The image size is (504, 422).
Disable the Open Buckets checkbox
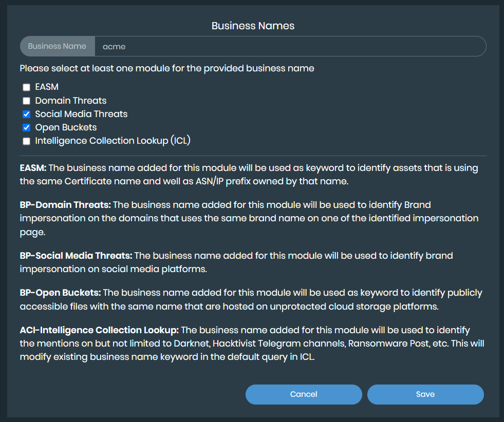pos(26,127)
